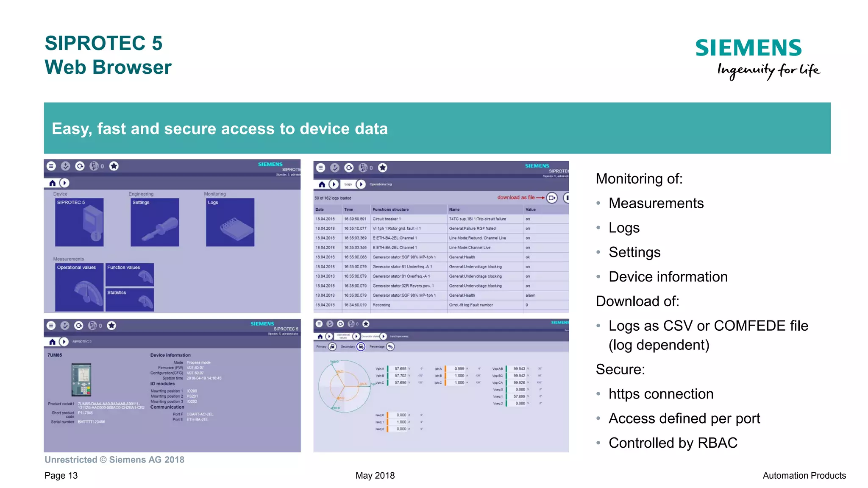
Task: Select the Circuit breaker 1 log row
Action: [441, 219]
